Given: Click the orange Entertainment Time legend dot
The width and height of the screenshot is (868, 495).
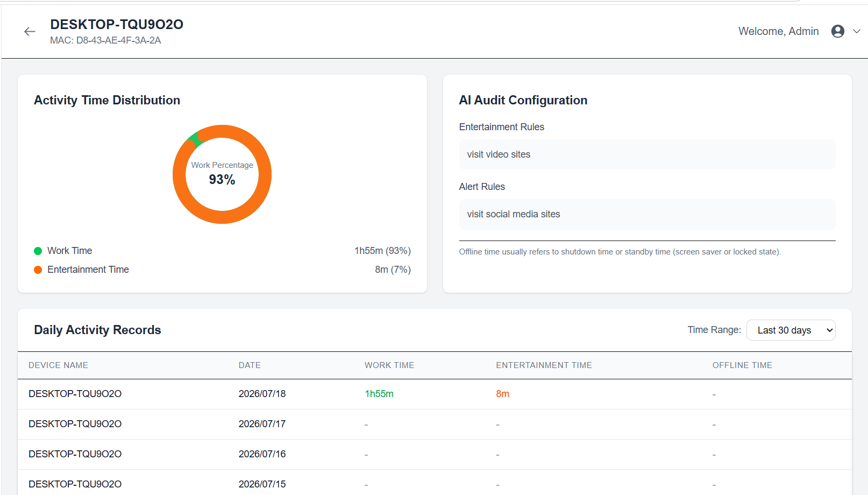Looking at the screenshot, I should (38, 270).
